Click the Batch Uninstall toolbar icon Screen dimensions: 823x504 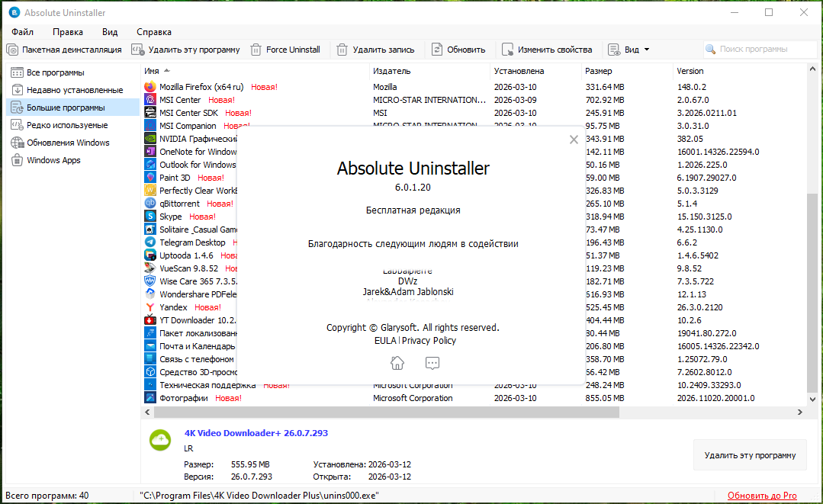[x=13, y=50]
